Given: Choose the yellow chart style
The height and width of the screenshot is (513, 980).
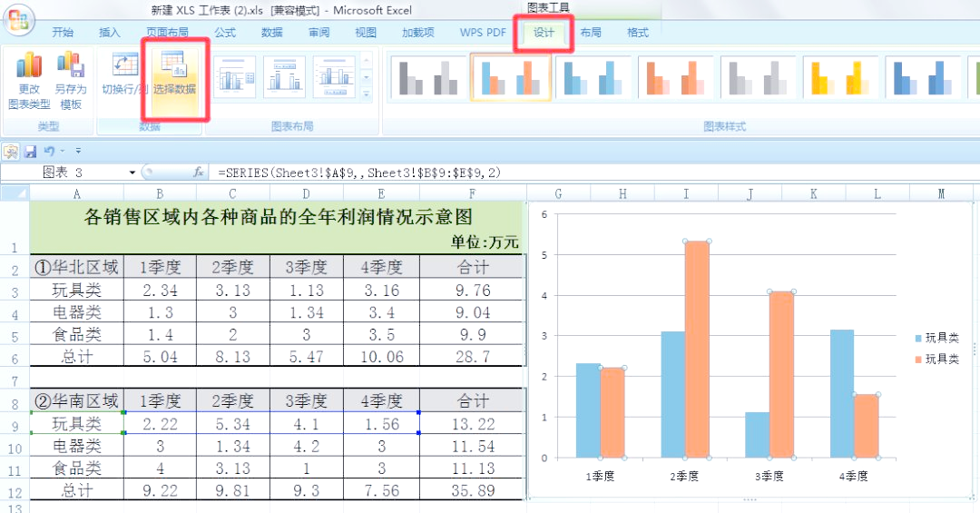Looking at the screenshot, I should [841, 78].
